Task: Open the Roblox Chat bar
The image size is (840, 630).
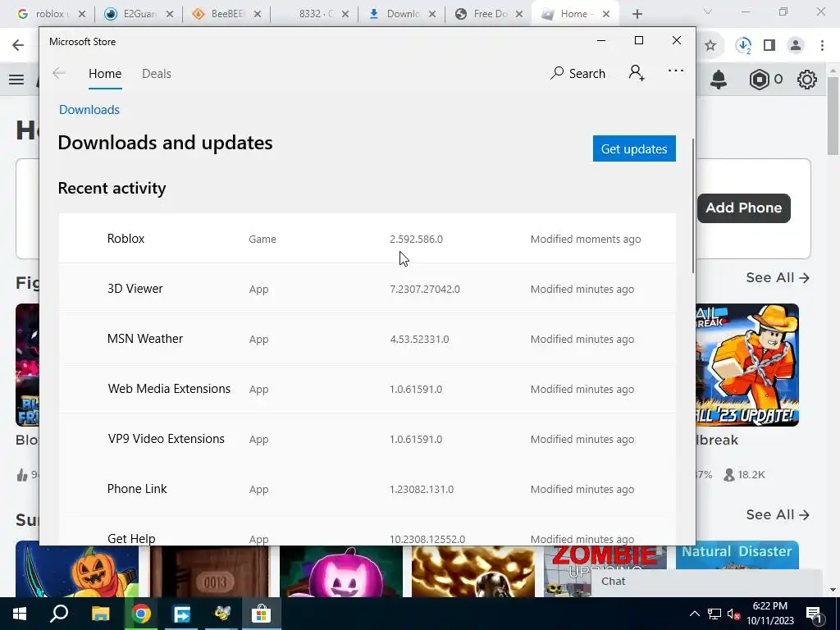Action: (707, 582)
